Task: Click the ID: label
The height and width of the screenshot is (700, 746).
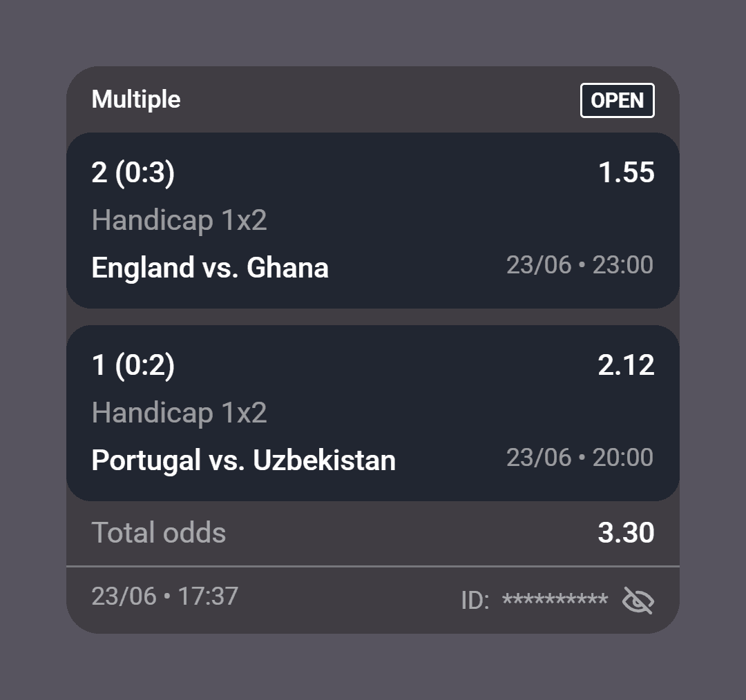Action: click(475, 601)
